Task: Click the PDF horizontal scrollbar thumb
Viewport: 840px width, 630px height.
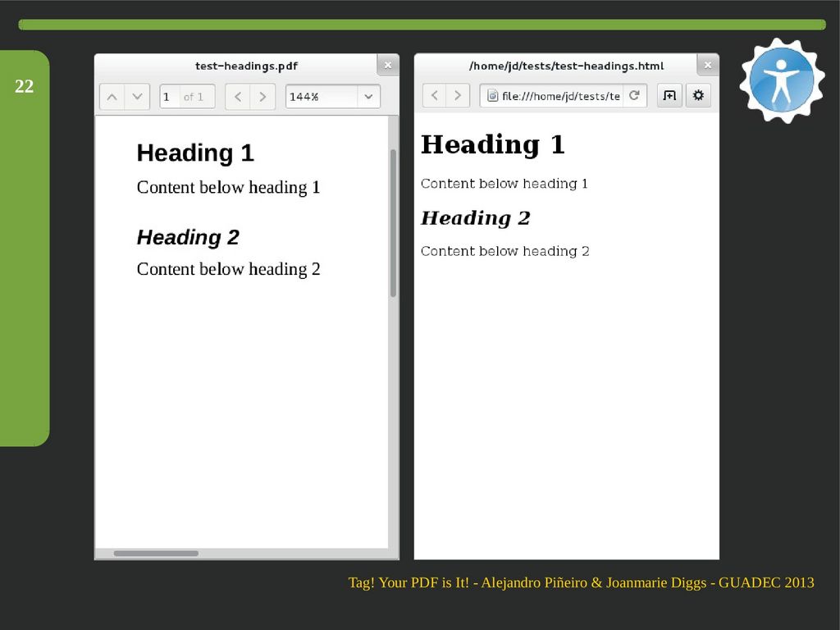Action: coord(156,554)
